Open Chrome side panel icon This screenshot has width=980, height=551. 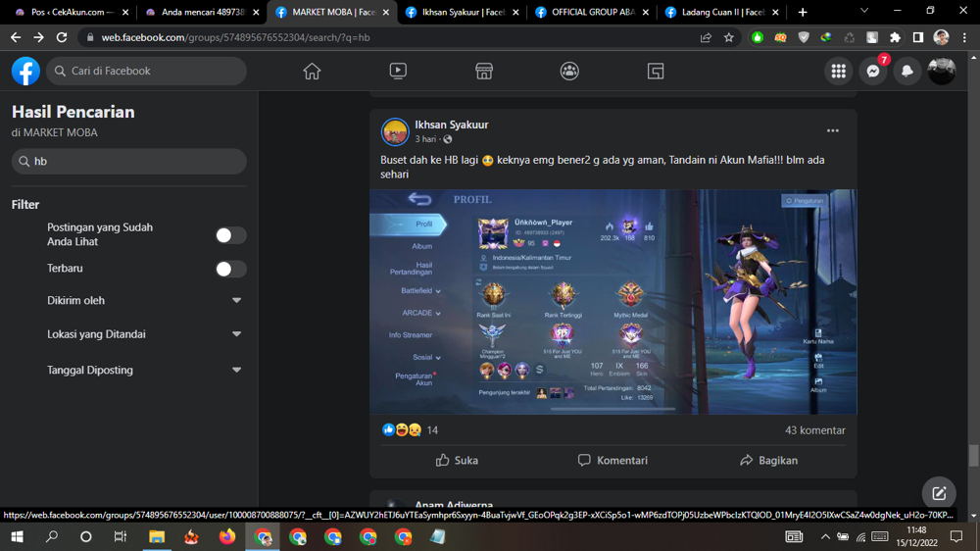pyautogui.click(x=918, y=37)
